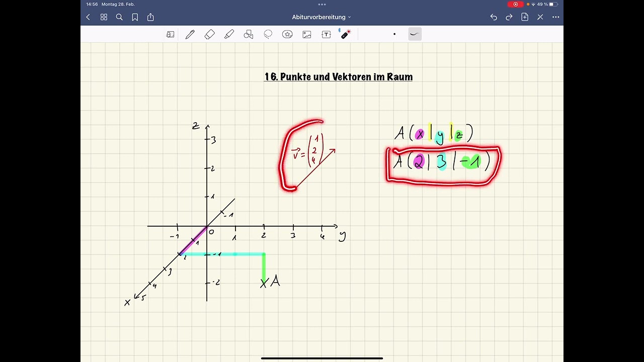Screen dimensions: 644x362
Task: Select the Lasso selection tool
Action: pyautogui.click(x=268, y=34)
